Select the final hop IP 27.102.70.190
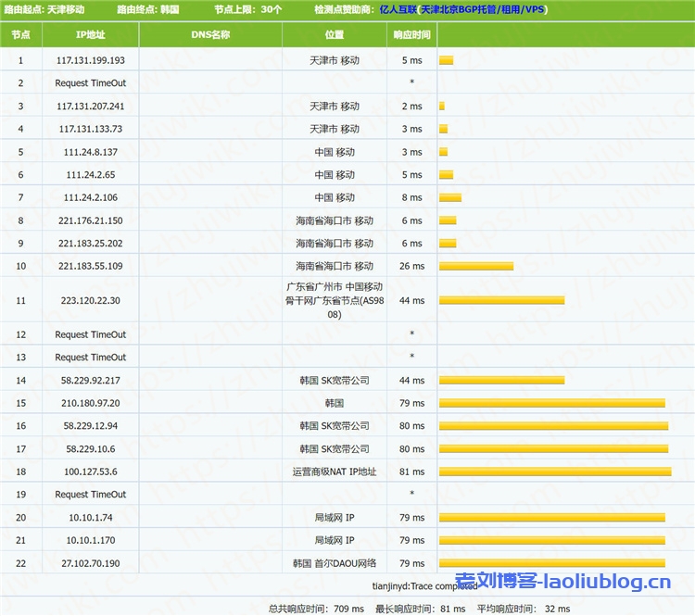Viewport: 695px width, 616px height. coord(90,563)
